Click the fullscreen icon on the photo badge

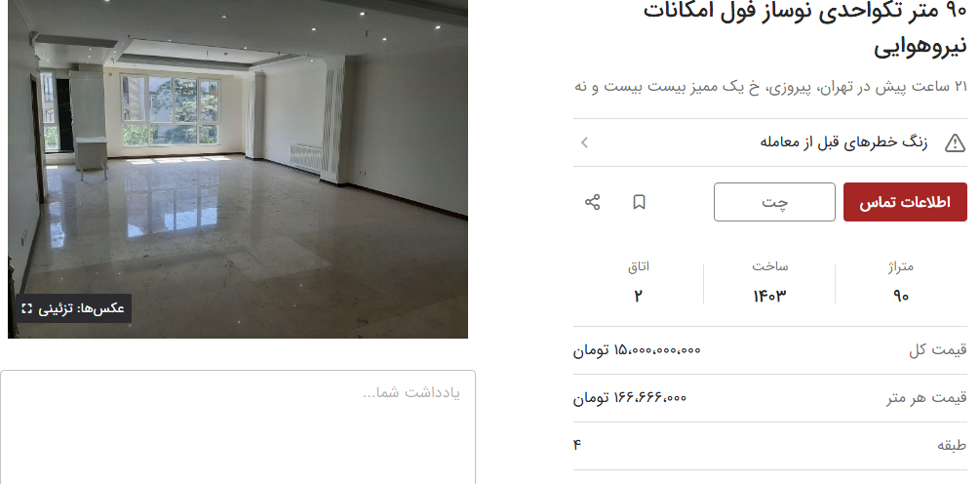(26, 308)
